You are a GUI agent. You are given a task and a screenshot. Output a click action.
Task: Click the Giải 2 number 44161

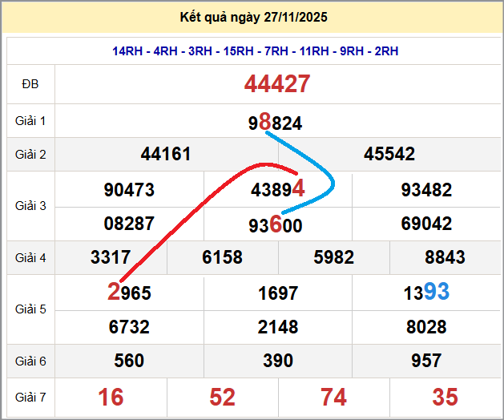[x=166, y=154]
